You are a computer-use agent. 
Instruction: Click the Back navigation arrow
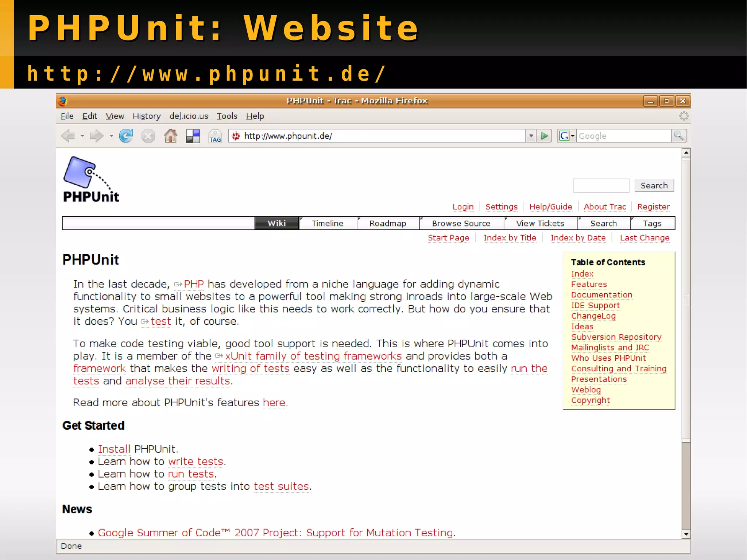pyautogui.click(x=68, y=136)
